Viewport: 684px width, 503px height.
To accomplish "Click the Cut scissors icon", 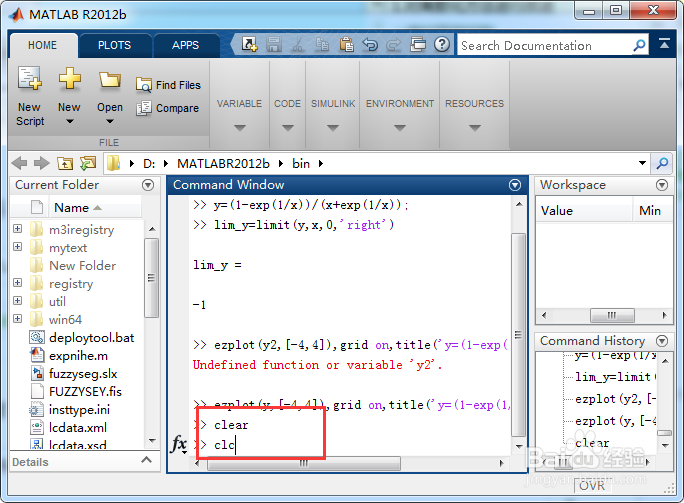I will 298,44.
